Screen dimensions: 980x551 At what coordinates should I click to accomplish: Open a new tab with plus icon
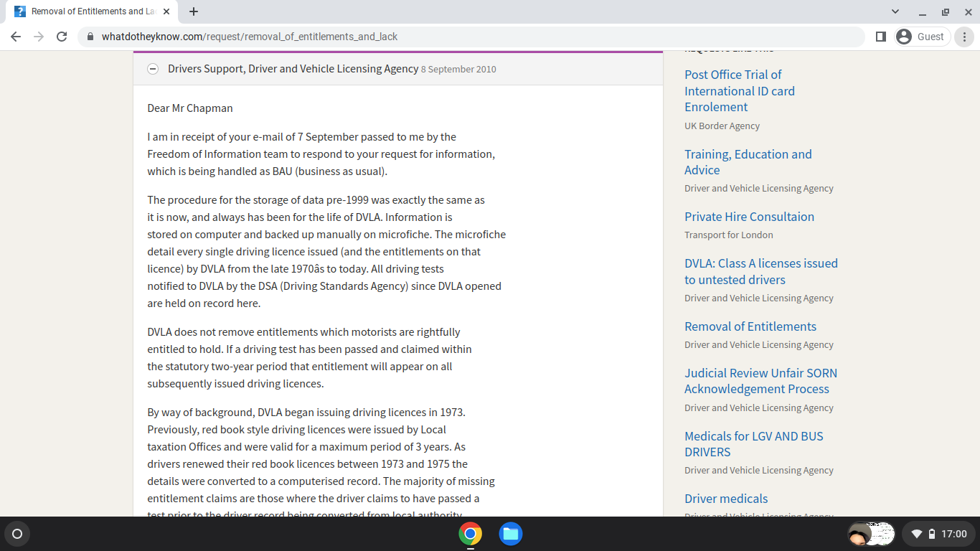point(194,11)
